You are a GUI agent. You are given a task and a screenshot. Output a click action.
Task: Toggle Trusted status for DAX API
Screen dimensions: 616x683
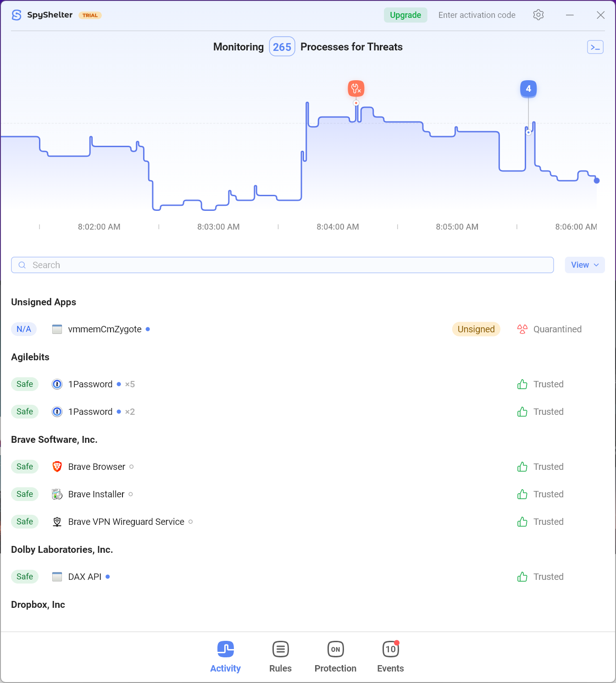(x=522, y=577)
